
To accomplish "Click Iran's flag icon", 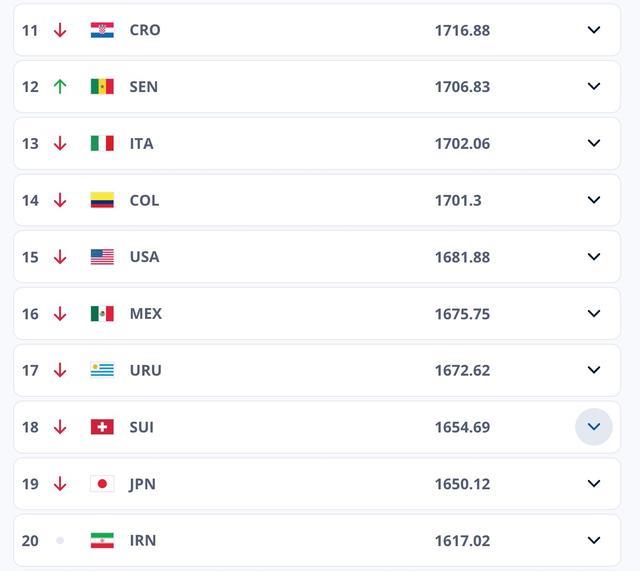I will click(x=102, y=540).
